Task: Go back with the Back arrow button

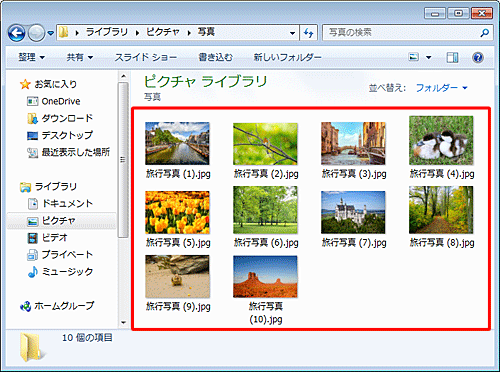Action: pyautogui.click(x=16, y=33)
